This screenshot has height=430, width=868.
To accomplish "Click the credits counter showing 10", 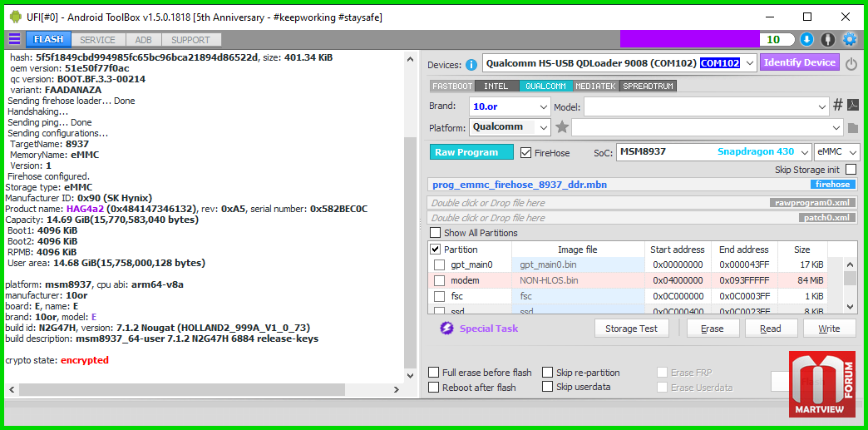I will click(777, 39).
